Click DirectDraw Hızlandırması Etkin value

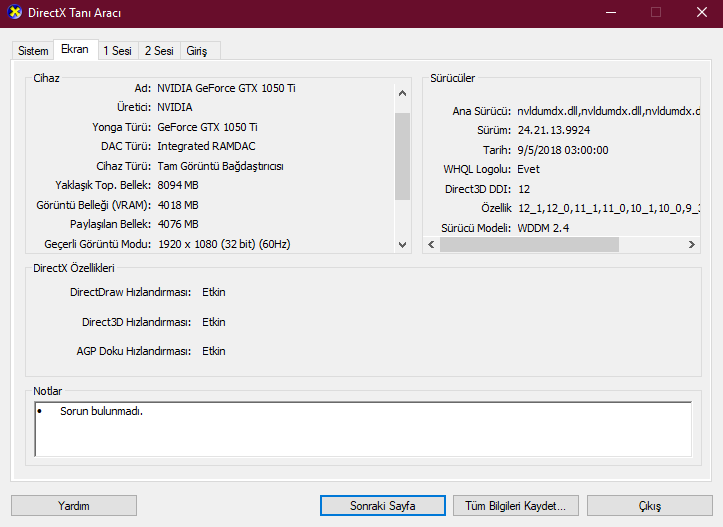click(x=214, y=292)
